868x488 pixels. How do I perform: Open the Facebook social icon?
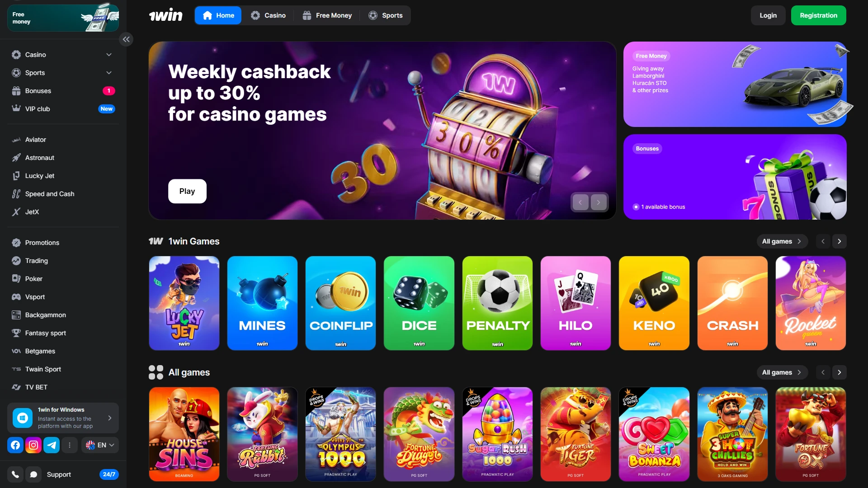[x=15, y=445]
